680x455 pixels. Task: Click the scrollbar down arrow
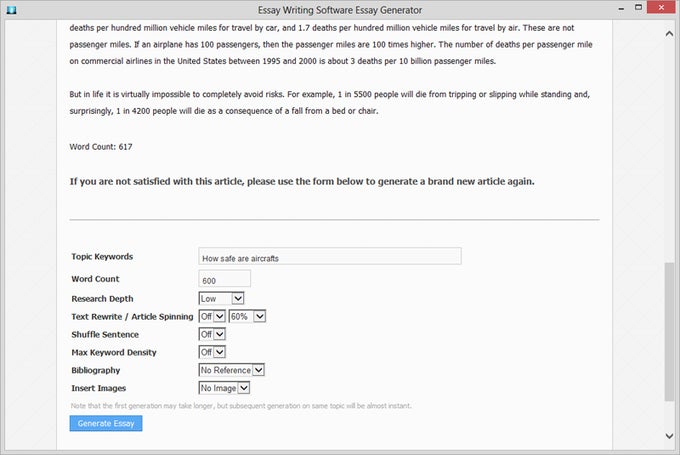tap(669, 436)
